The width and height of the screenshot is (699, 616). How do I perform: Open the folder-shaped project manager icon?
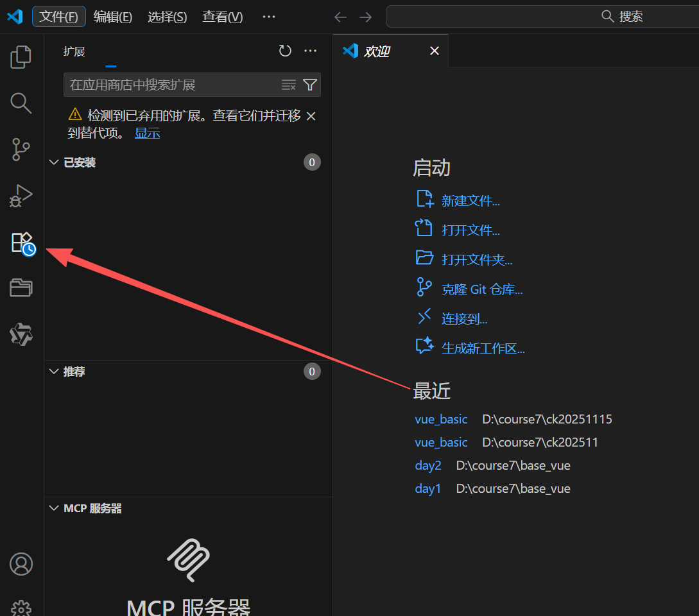21,288
